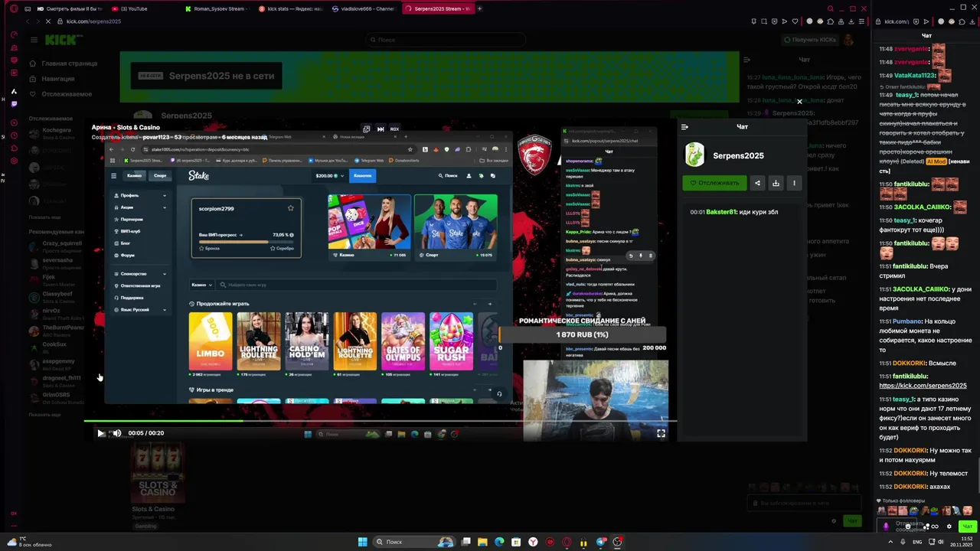This screenshot has width=980, height=551.
Task: Collapse the clip chat panel
Action: [x=684, y=127]
